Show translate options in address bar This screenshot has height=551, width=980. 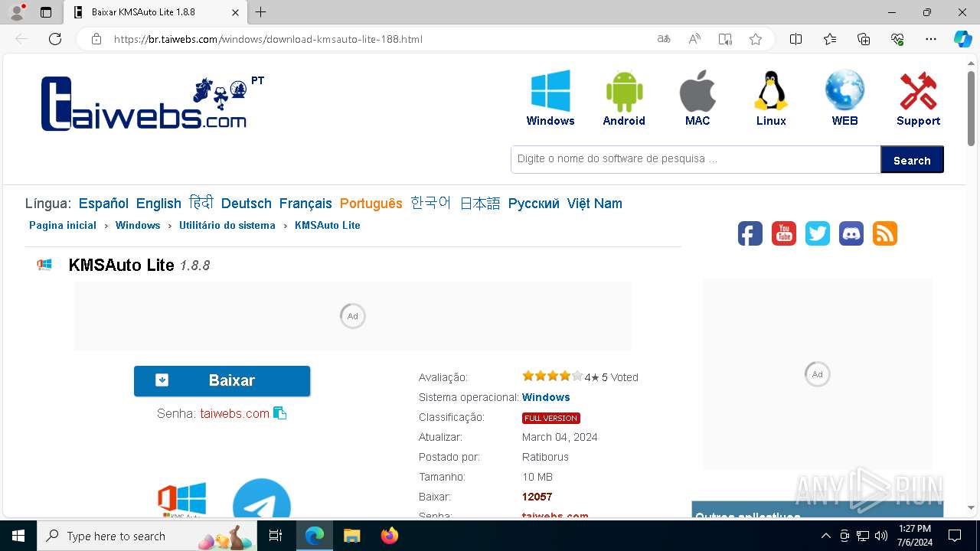pyautogui.click(x=664, y=39)
